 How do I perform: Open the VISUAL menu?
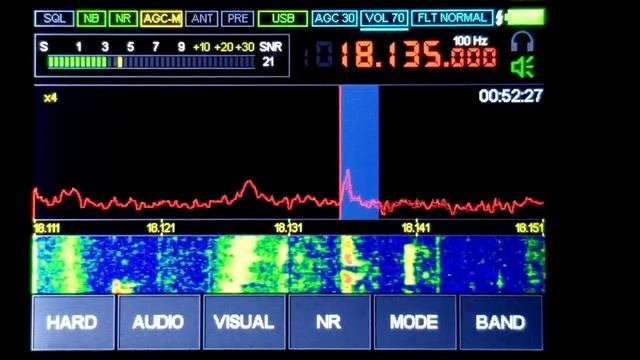click(244, 322)
